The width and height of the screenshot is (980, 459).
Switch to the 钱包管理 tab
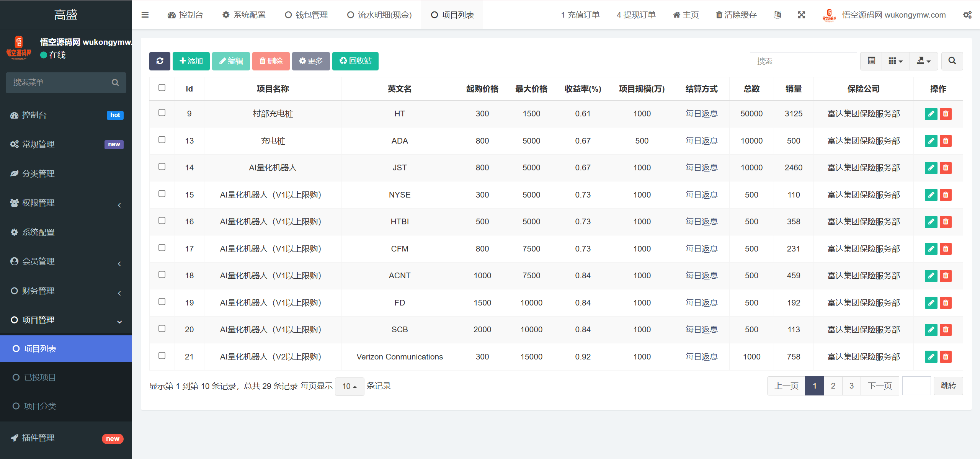pos(306,15)
